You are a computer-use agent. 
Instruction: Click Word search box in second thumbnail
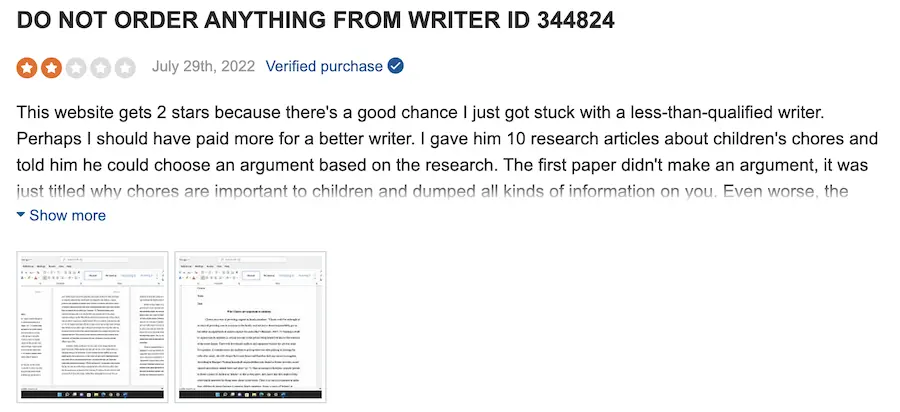pos(255,260)
